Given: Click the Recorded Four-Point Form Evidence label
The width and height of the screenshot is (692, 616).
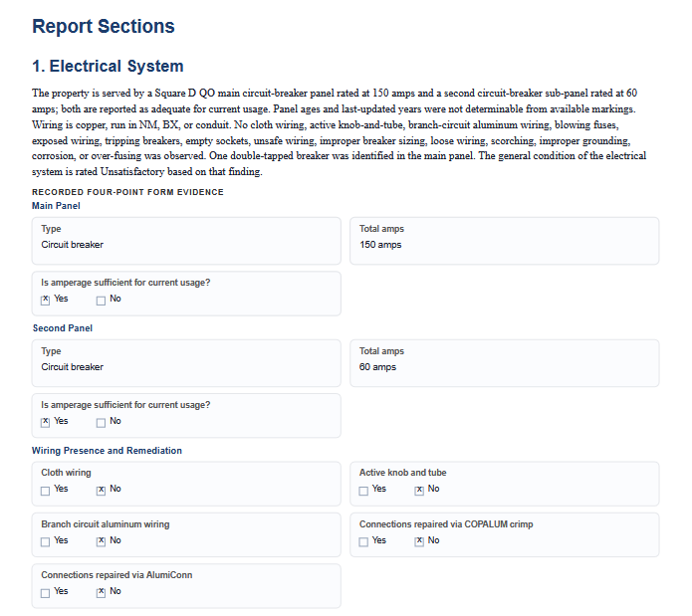Looking at the screenshot, I should click(x=127, y=192).
